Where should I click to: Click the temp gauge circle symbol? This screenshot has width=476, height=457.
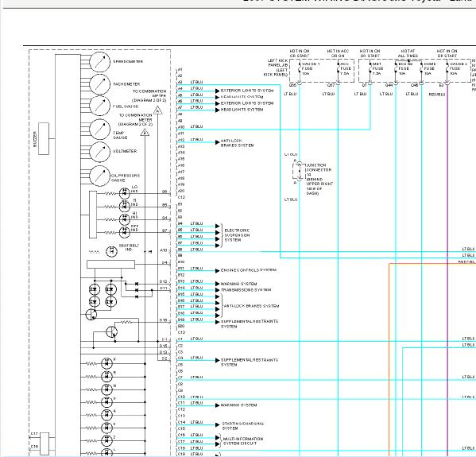pos(99,130)
